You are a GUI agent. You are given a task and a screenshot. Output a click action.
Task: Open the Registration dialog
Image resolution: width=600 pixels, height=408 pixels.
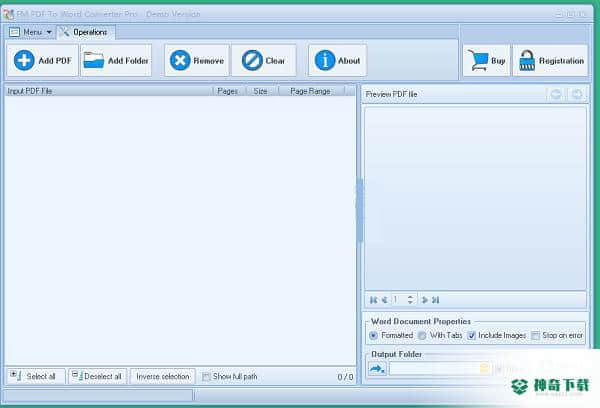[551, 60]
